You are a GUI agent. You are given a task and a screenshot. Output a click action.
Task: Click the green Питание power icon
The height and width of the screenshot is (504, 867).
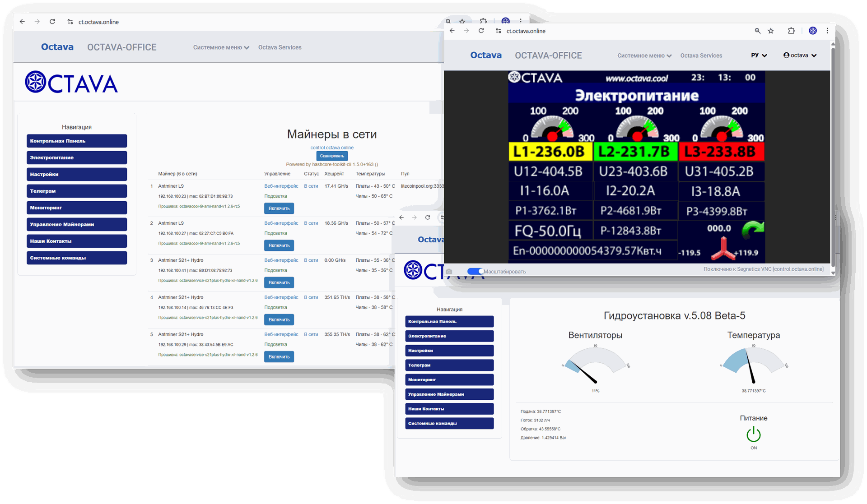(x=753, y=435)
